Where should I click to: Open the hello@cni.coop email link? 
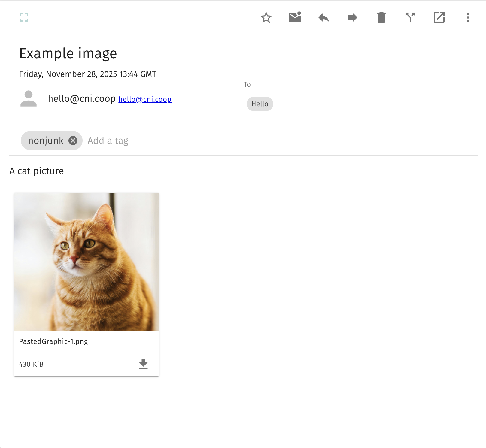coord(145,99)
